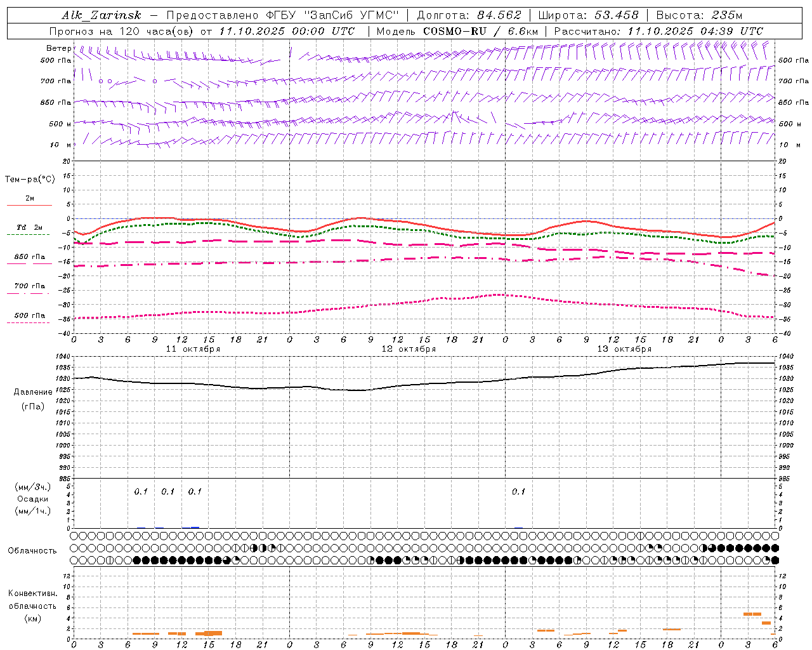Click the 'Ветер' wind panel label

point(59,48)
